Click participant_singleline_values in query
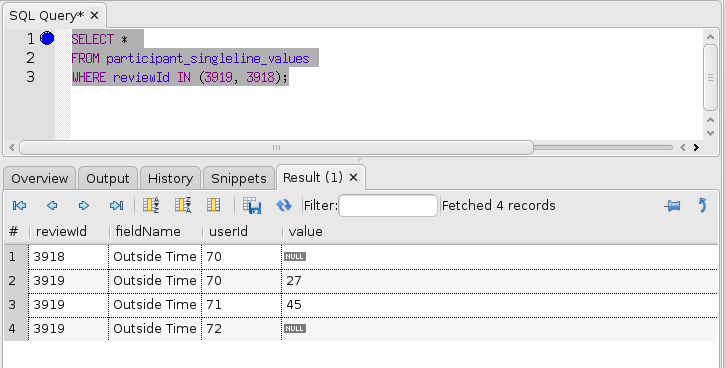This screenshot has width=726, height=368. click(207, 58)
